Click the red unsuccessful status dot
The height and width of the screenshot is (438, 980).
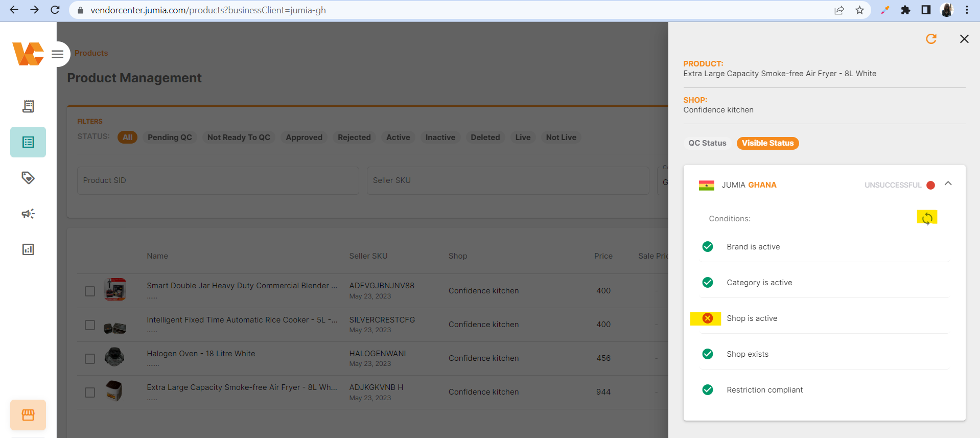click(x=931, y=185)
